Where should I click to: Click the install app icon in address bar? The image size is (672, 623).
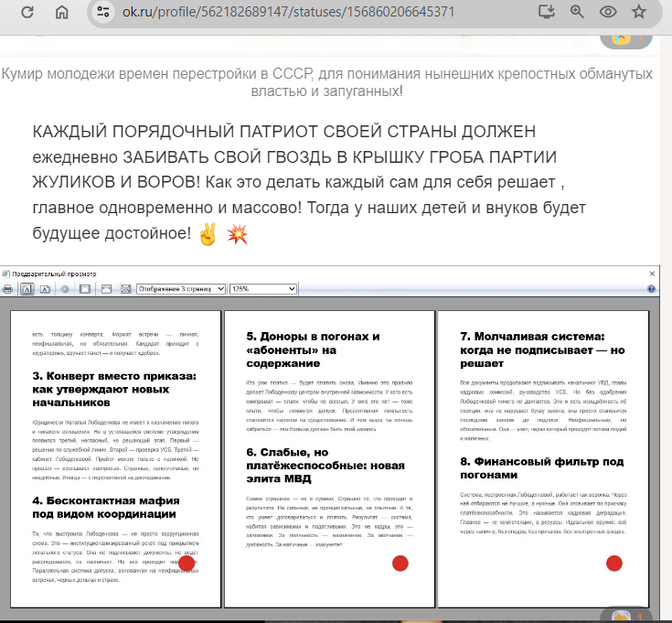pyautogui.click(x=547, y=13)
